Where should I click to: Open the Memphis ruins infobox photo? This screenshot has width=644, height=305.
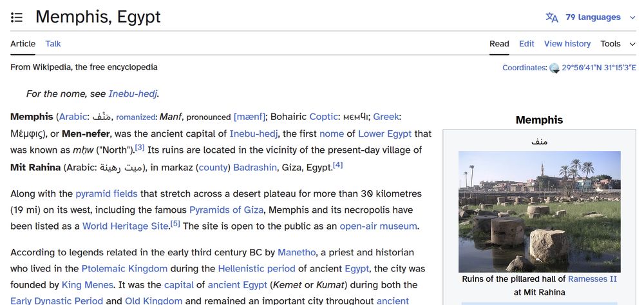click(539, 212)
